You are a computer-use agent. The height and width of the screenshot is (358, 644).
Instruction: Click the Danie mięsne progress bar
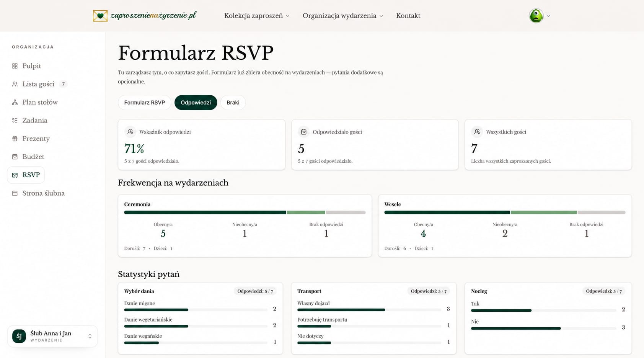[196, 310]
